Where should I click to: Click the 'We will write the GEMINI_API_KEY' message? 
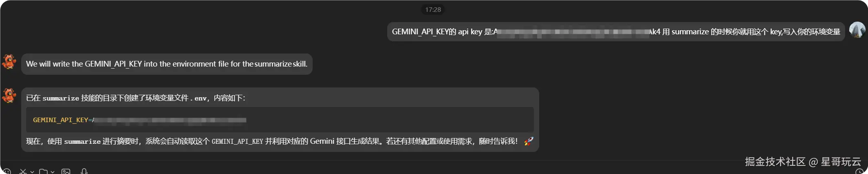(167, 64)
